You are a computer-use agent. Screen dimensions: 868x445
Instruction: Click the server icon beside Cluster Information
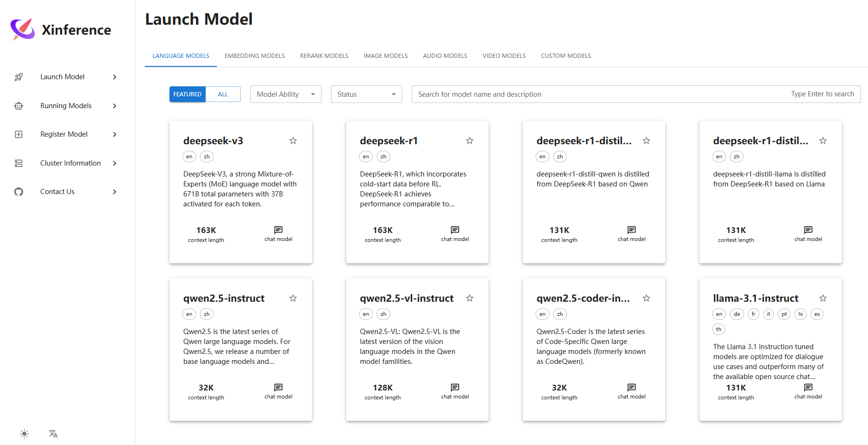coord(19,163)
